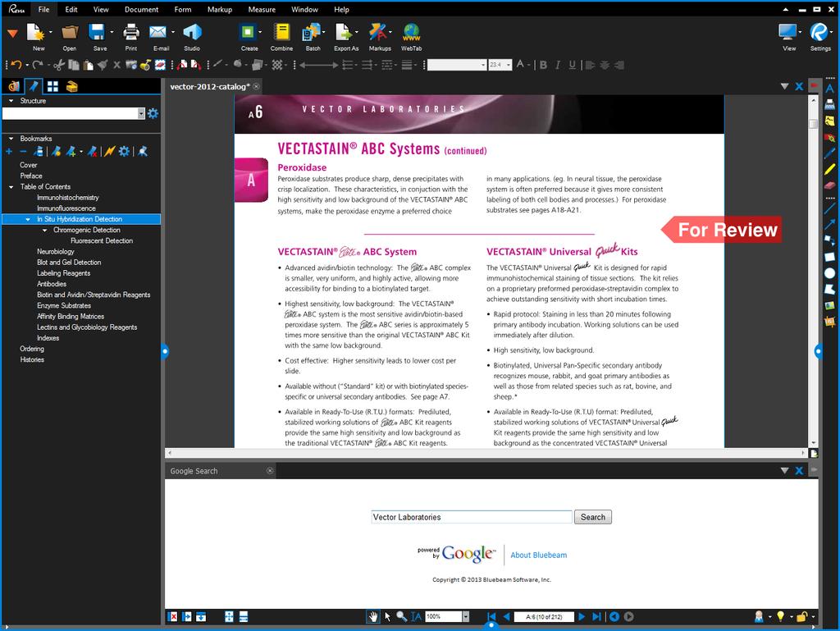Toggle Italic text formatting
This screenshot has width=840, height=631.
click(558, 65)
